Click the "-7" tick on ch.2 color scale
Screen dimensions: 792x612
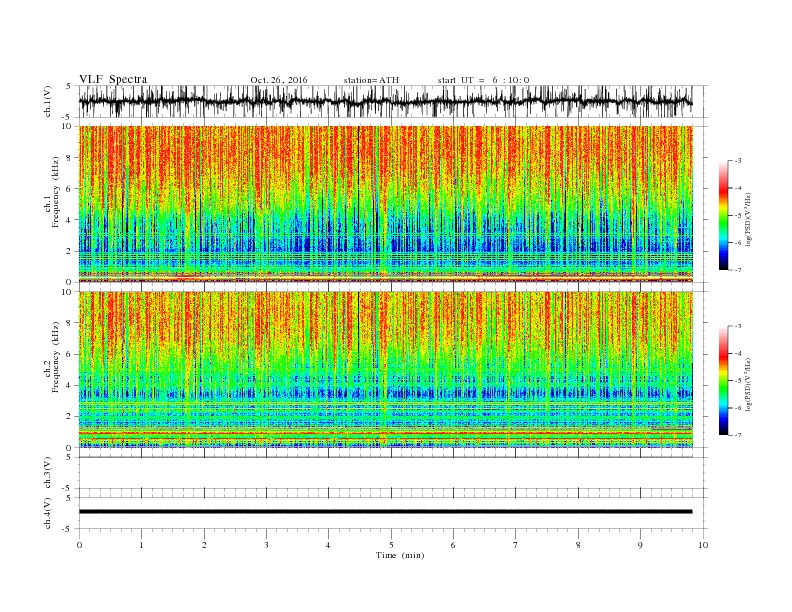pos(737,435)
